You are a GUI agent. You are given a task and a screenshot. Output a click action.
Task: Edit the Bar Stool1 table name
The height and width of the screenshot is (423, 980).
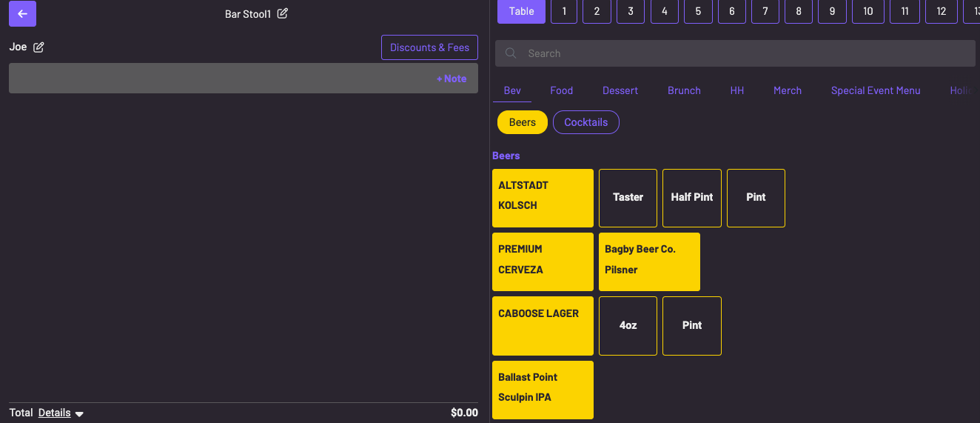283,13
